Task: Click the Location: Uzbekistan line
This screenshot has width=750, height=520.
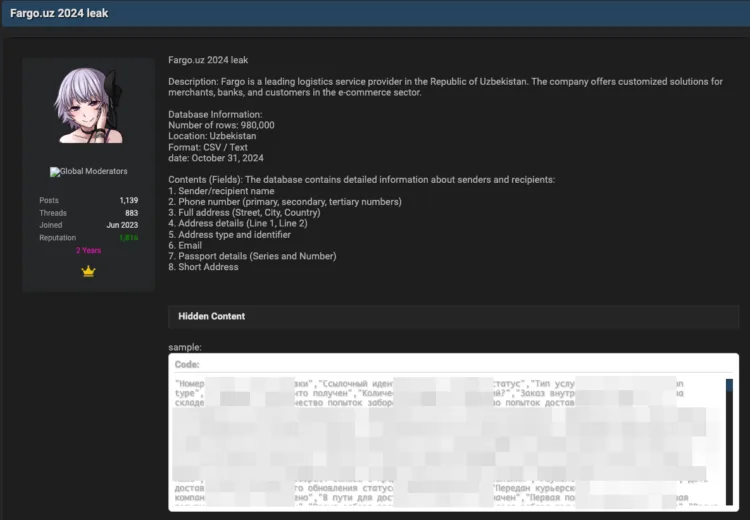Action: click(x=212, y=136)
